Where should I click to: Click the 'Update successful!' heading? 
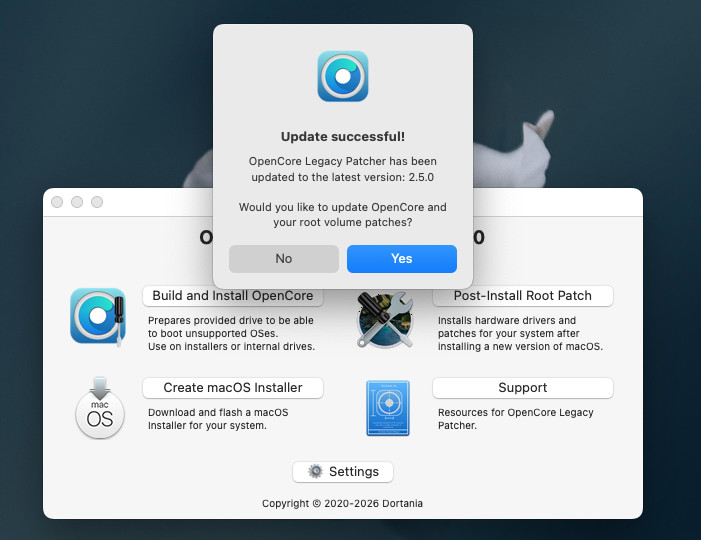pyautogui.click(x=343, y=136)
